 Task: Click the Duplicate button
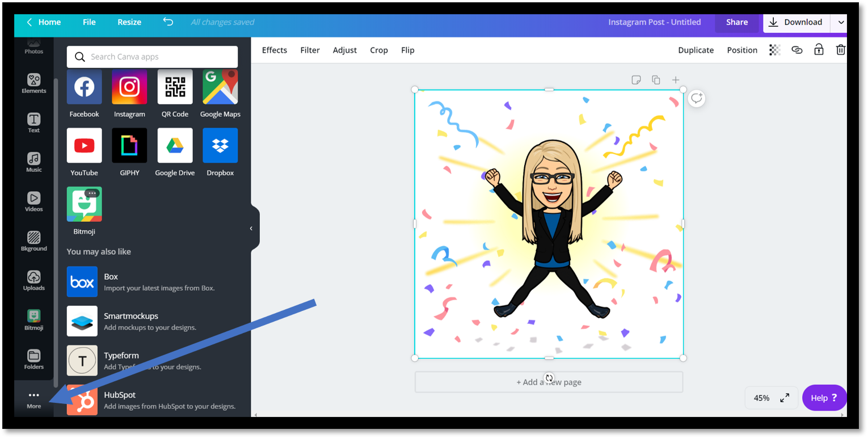point(696,50)
